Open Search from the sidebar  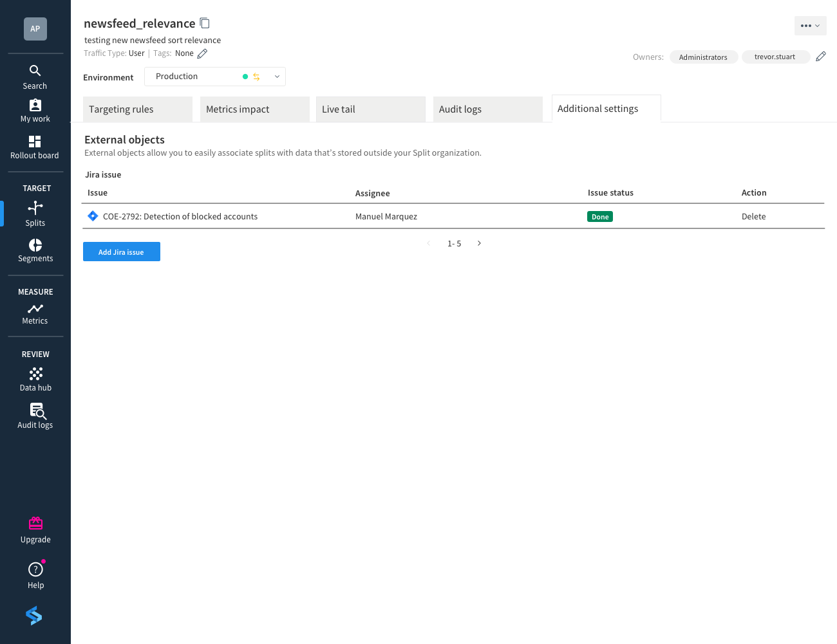(x=35, y=76)
